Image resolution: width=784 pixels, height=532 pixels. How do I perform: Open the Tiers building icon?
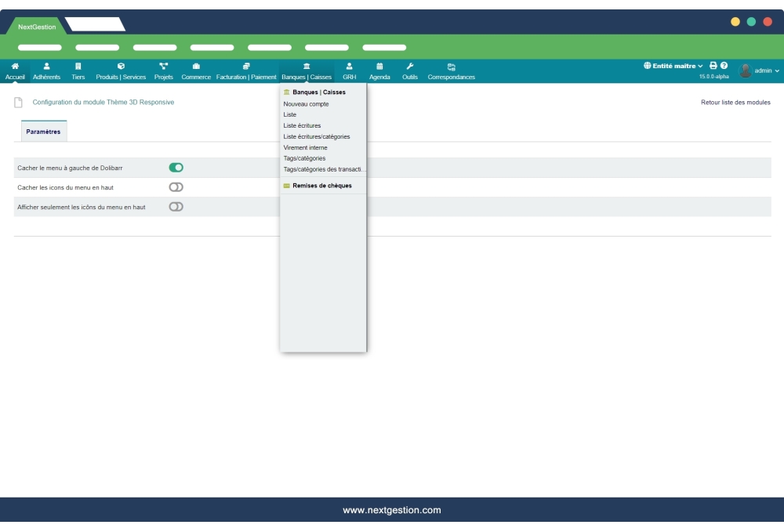78,67
